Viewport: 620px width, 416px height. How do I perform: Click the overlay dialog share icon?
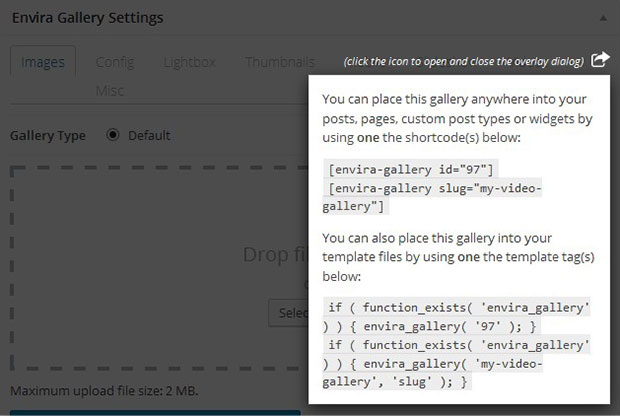599,60
